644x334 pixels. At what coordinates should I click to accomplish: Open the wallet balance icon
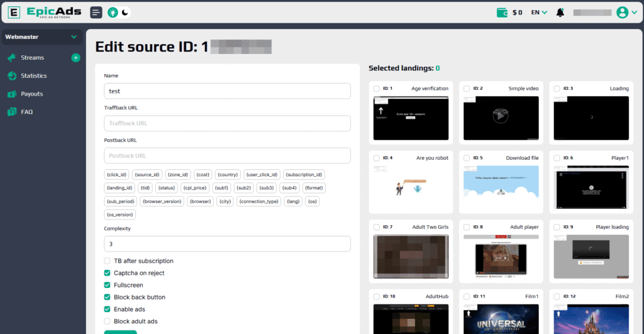[x=502, y=12]
